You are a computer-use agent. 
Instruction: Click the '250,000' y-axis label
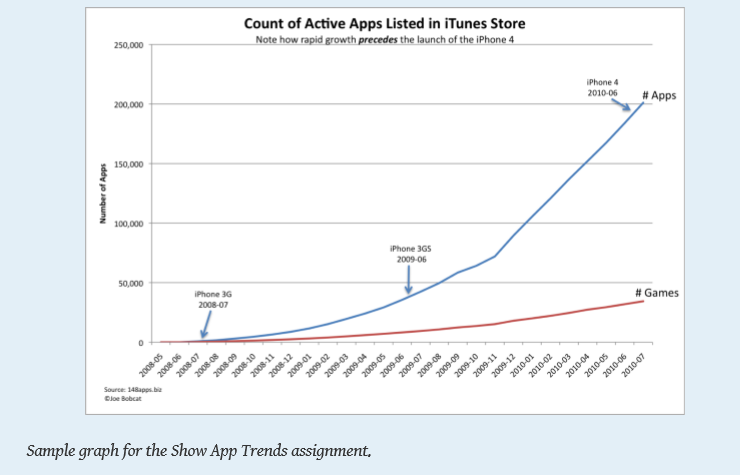[x=128, y=45]
